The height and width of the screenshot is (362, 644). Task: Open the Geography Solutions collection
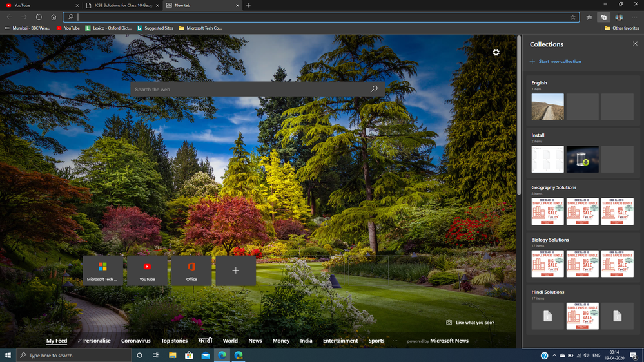554,187
